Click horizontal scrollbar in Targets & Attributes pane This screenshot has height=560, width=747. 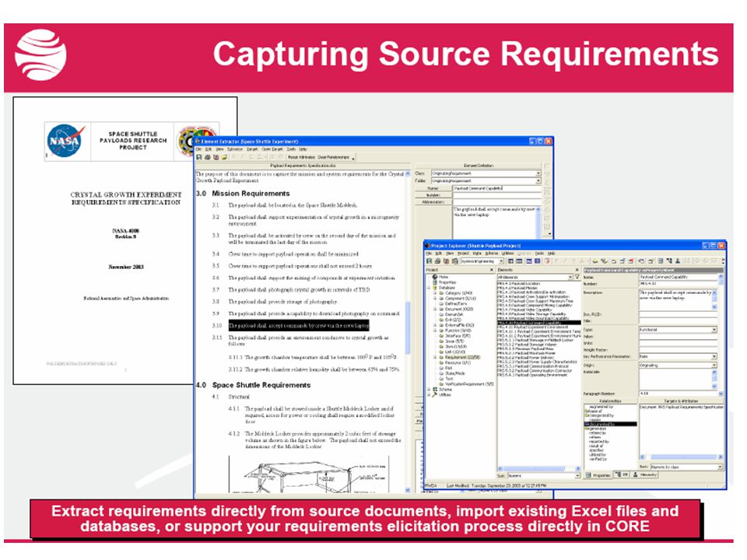682,457
